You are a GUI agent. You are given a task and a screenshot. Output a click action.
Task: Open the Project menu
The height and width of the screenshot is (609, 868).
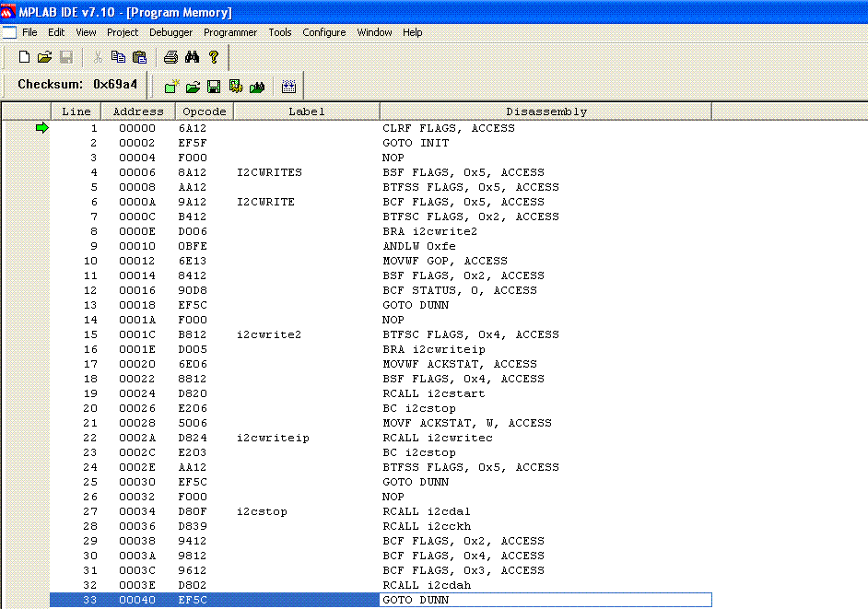(123, 32)
